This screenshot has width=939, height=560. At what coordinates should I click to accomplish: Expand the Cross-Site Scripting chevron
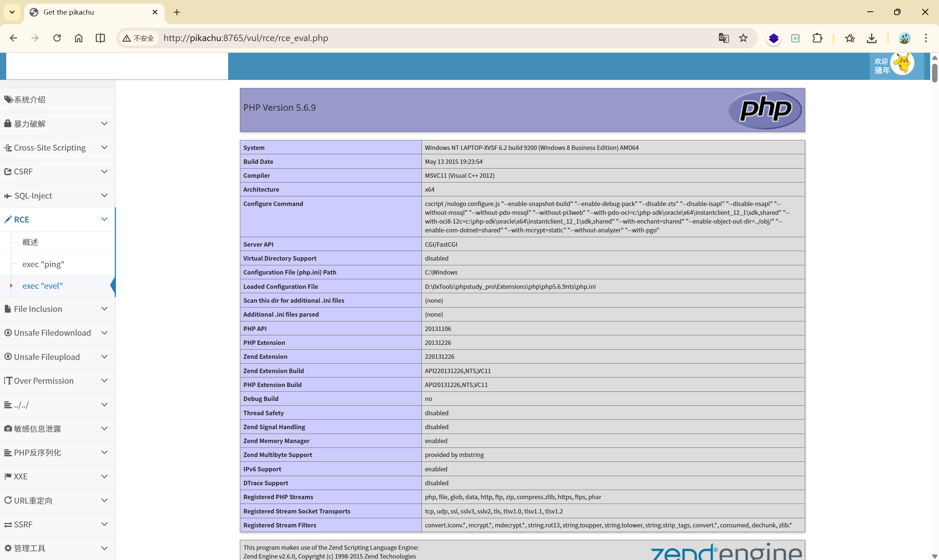point(105,148)
